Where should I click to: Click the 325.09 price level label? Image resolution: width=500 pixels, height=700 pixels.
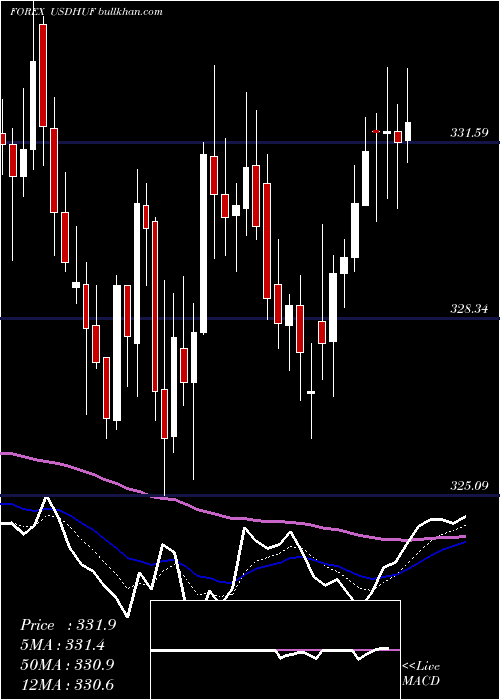pos(469,485)
